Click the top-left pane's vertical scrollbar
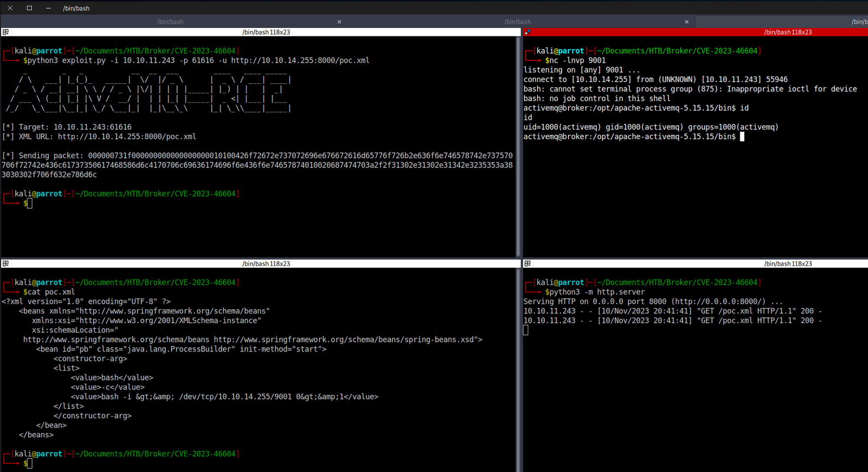Image resolution: width=868 pixels, height=472 pixels. 518,147
